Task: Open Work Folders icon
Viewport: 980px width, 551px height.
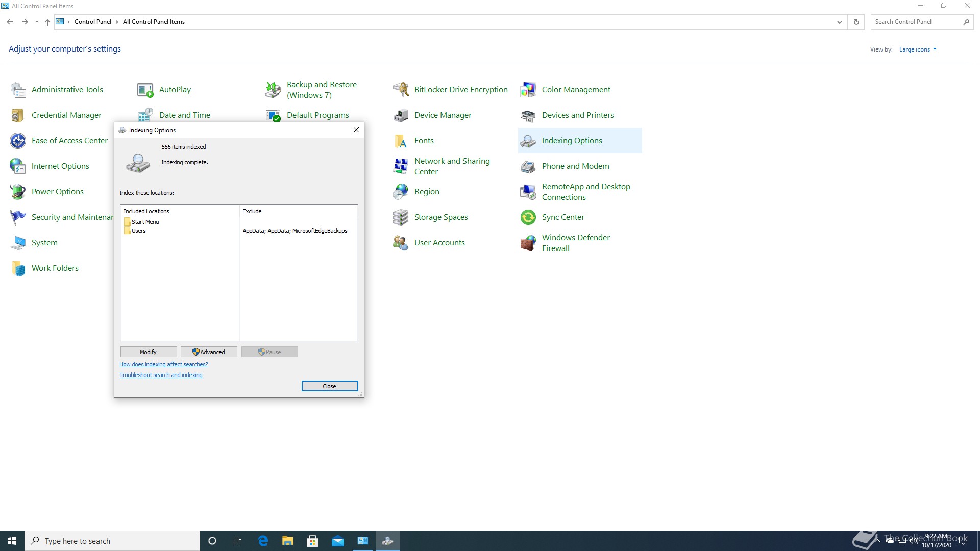Action: tap(18, 268)
